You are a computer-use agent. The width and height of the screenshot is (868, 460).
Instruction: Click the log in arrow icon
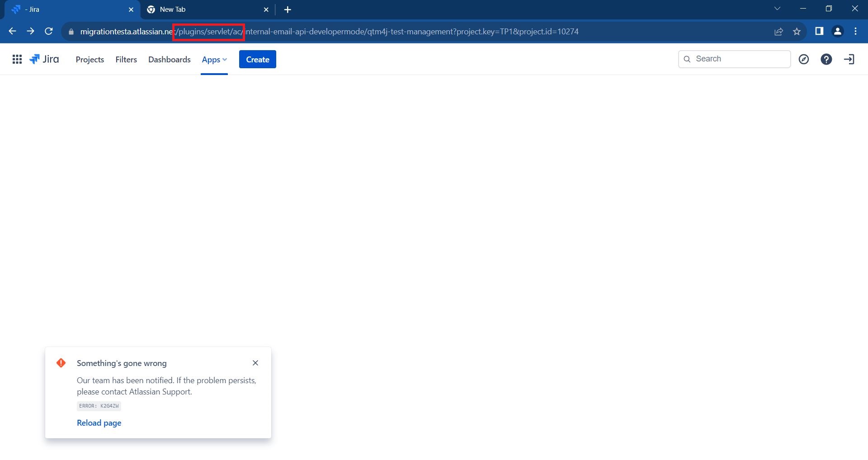coord(849,59)
